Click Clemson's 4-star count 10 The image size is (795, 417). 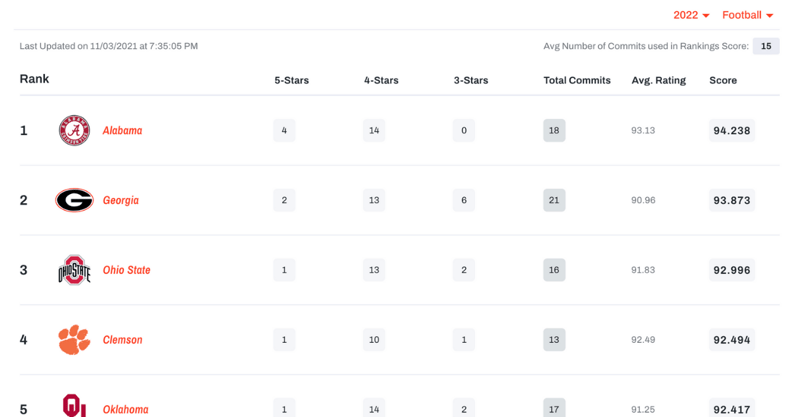(374, 339)
